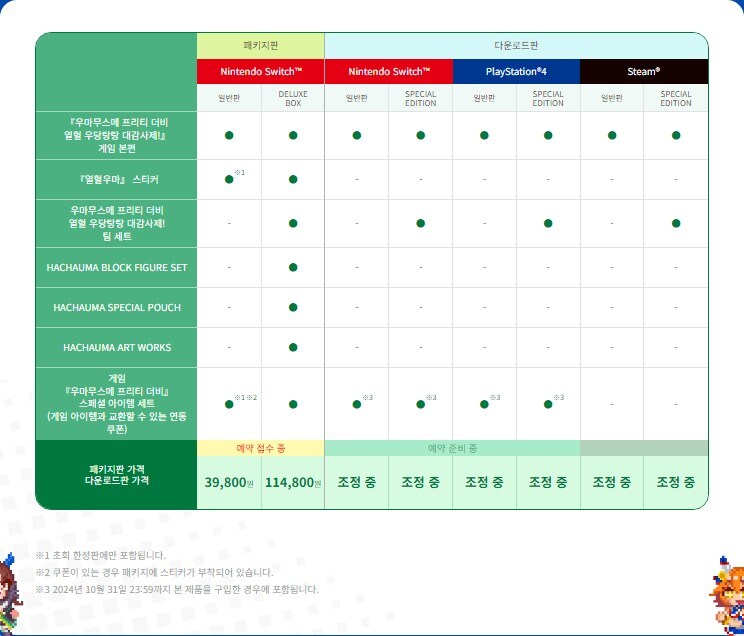
Task: Click the 114,800원 Deluxe Box price
Action: (x=292, y=482)
